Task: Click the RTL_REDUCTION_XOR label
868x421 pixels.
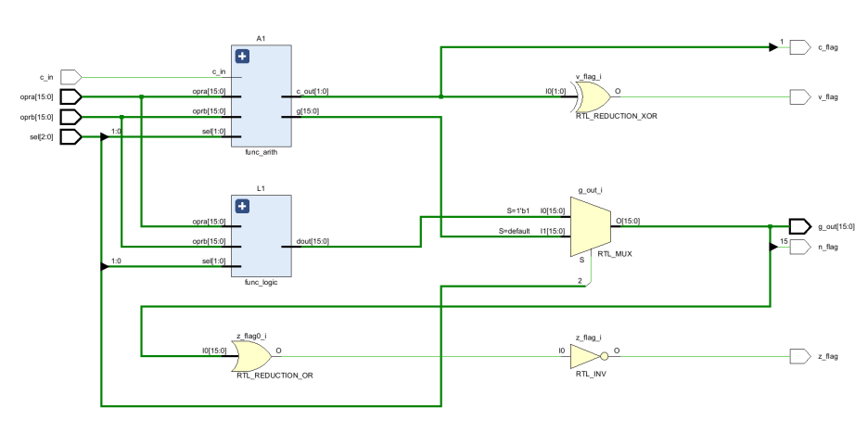Action: [x=616, y=117]
